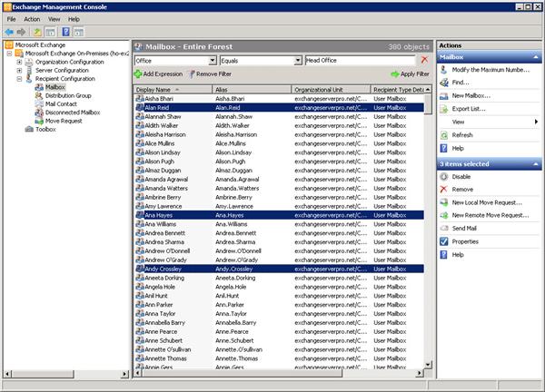Click Apply Filter green arrow
Image resolution: width=545 pixels, height=392 pixels.
(x=394, y=73)
